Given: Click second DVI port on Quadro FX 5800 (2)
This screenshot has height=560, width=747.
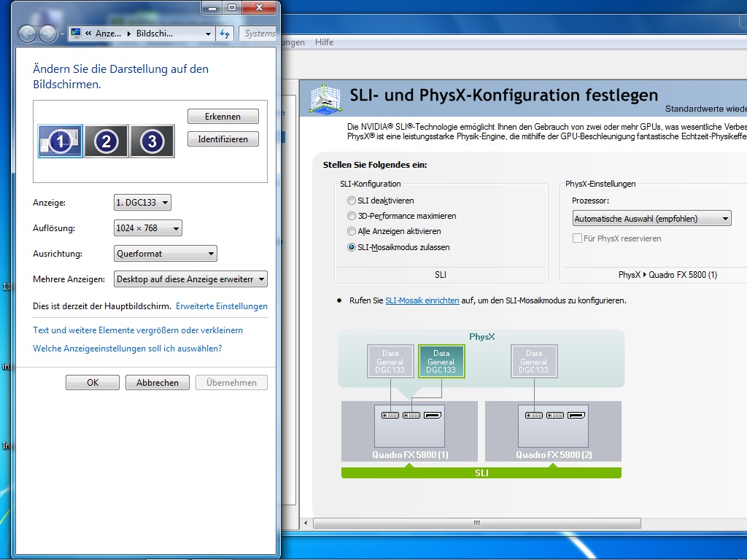Looking at the screenshot, I should (x=554, y=415).
